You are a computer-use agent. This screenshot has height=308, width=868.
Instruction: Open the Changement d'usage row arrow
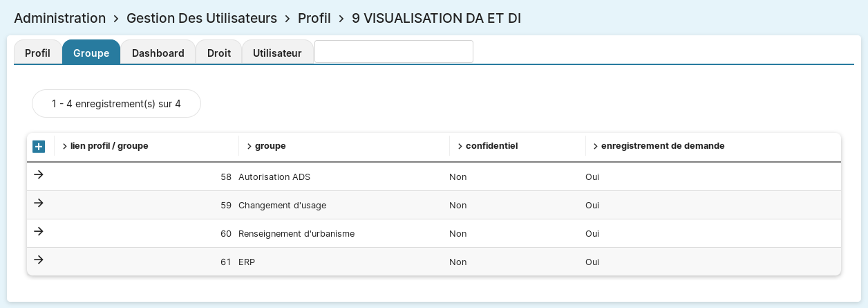click(x=39, y=203)
